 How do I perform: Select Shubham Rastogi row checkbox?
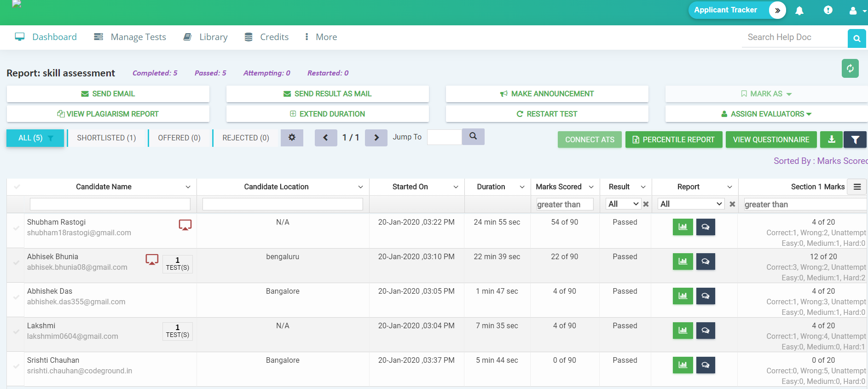[x=16, y=228]
